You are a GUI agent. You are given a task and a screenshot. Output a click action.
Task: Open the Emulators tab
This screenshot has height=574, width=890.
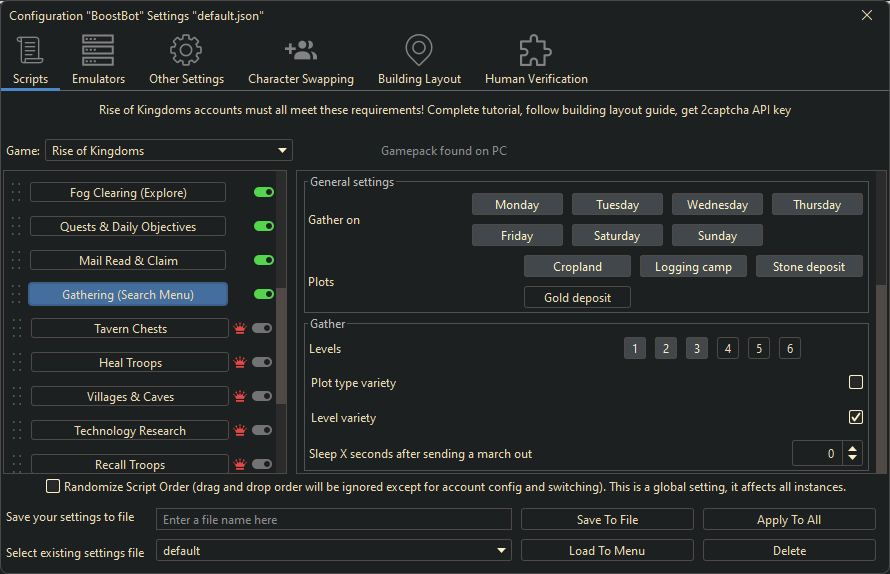[x=98, y=60]
